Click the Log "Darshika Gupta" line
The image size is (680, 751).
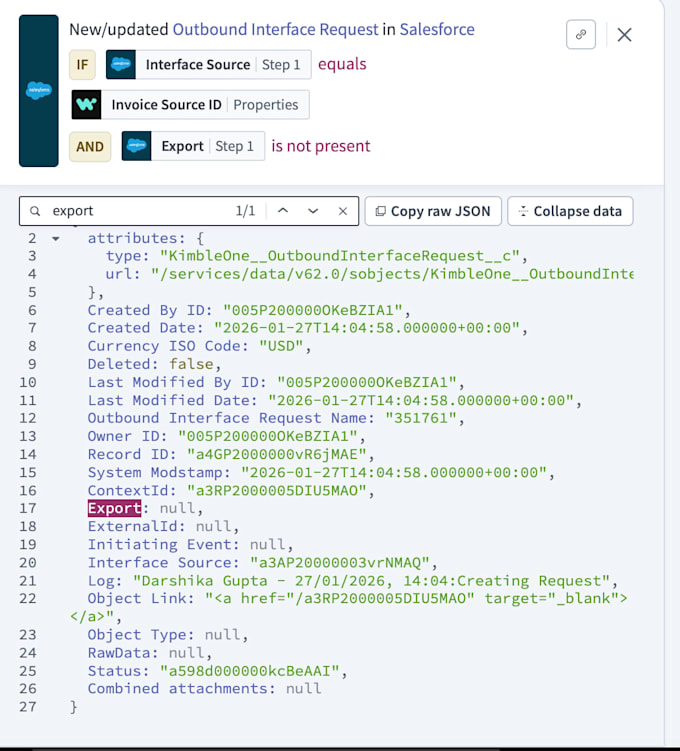pos(352,580)
